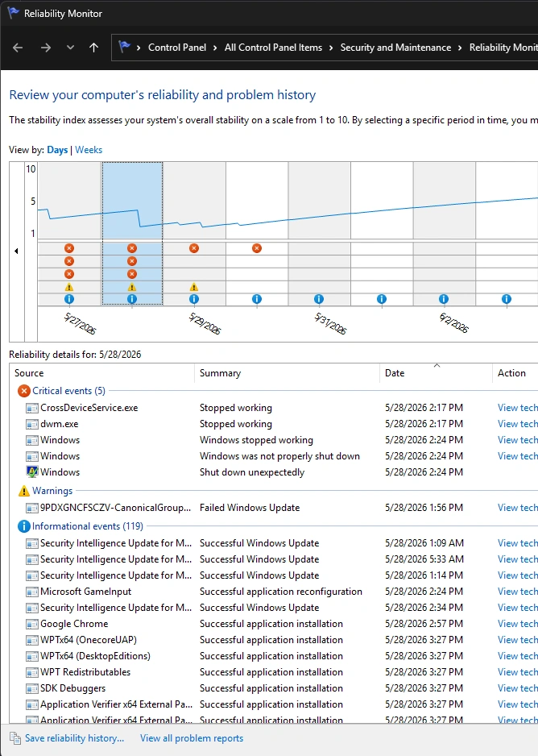Select WPTx64 (DesktopEditions) row

pyautogui.click(x=274, y=656)
